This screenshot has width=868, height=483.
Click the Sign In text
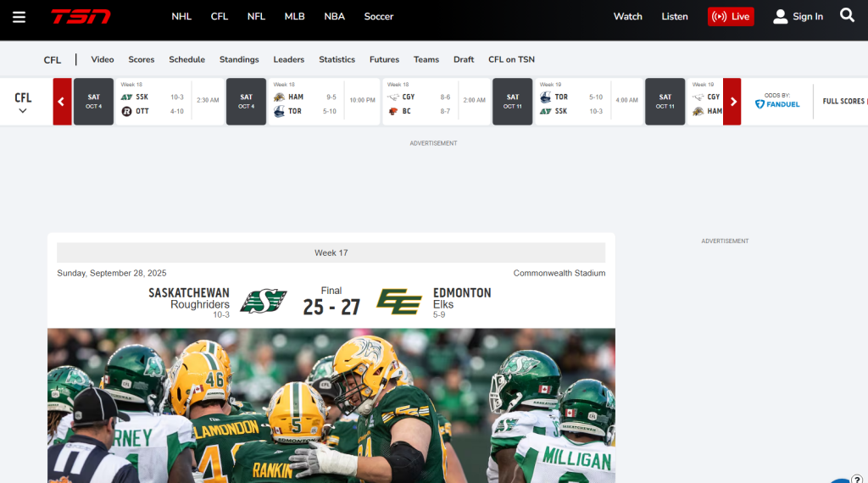tap(808, 17)
